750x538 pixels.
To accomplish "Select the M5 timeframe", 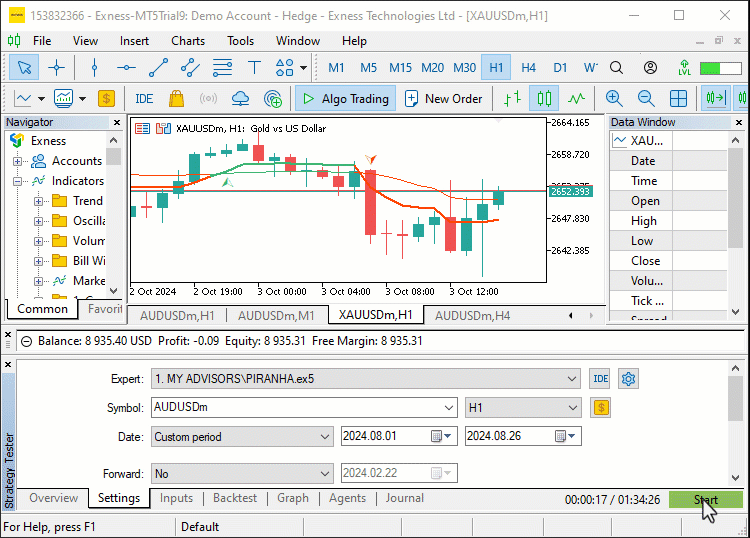I will (x=368, y=68).
